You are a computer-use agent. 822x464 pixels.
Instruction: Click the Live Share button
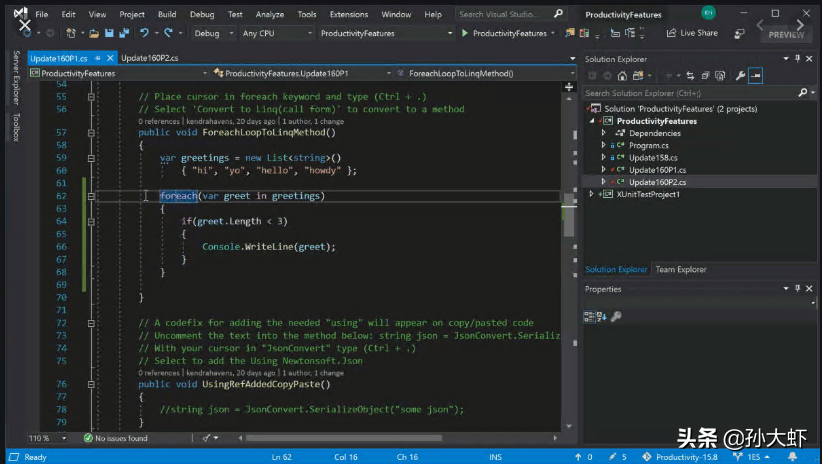click(x=692, y=33)
